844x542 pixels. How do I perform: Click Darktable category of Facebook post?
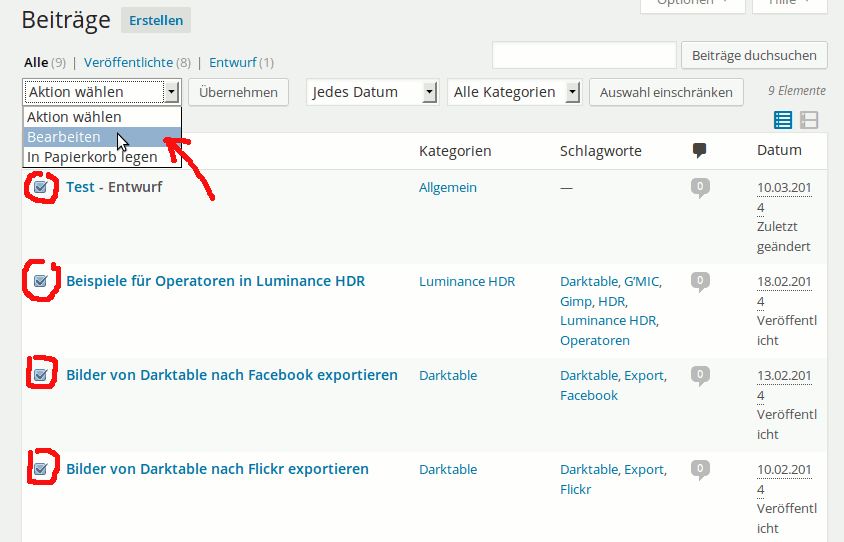(x=448, y=376)
